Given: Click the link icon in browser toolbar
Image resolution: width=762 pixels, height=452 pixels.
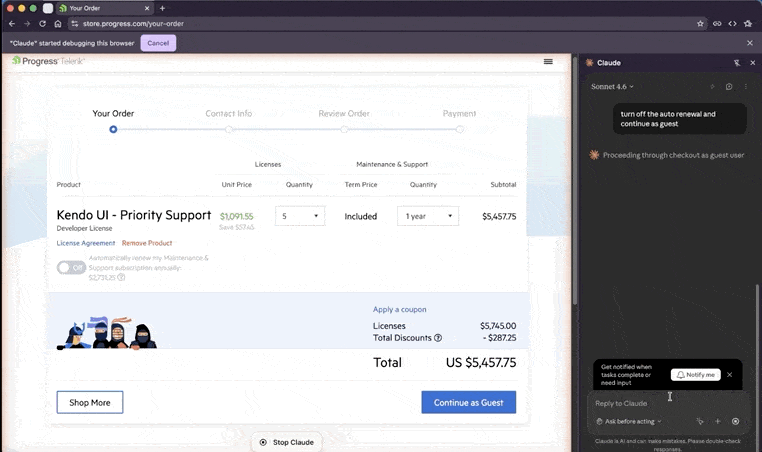Looking at the screenshot, I should click(717, 23).
